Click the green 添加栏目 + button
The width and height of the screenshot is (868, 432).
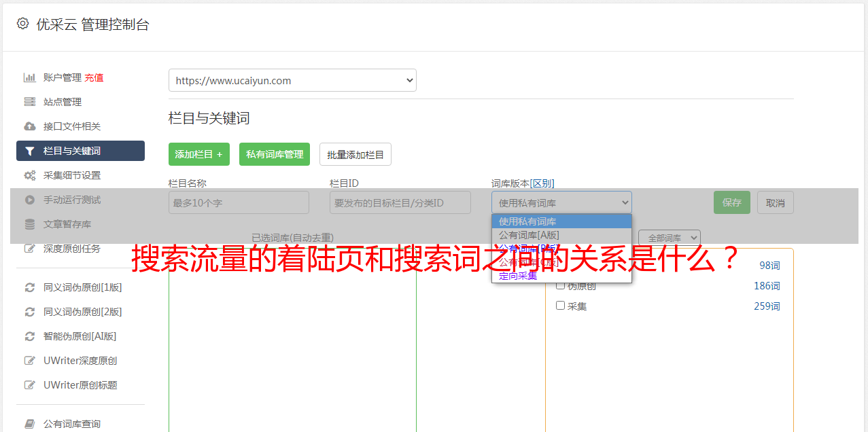199,154
